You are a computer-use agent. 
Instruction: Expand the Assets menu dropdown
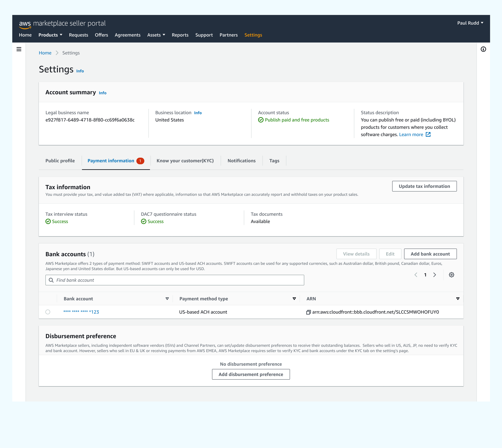(x=156, y=35)
